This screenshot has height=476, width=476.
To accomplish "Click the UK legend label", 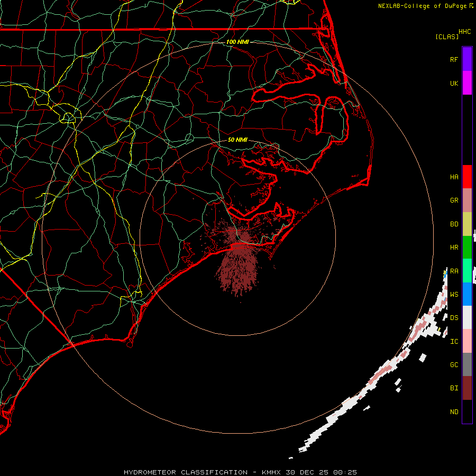I will click(454, 84).
